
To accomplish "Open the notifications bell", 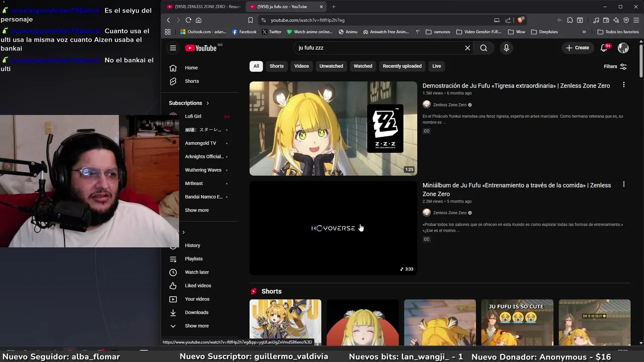I will [x=604, y=48].
